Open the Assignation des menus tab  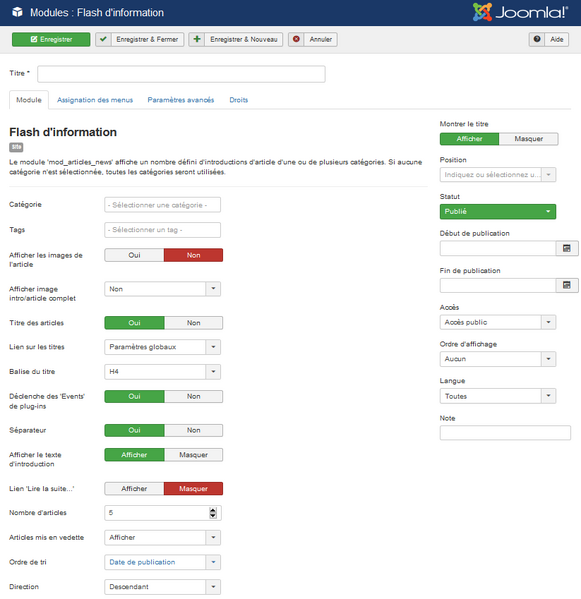[x=95, y=100]
